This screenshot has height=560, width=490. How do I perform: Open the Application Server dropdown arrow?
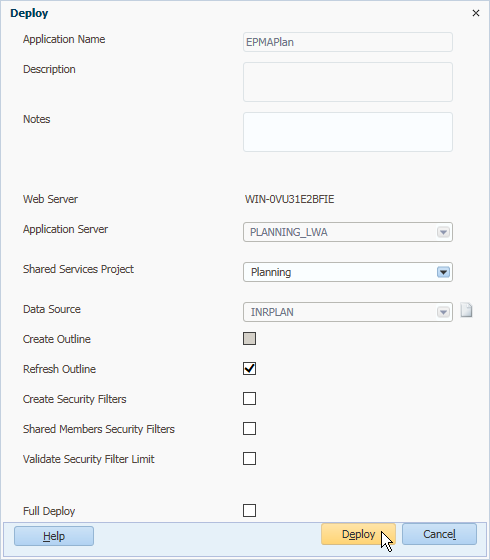pyautogui.click(x=443, y=232)
